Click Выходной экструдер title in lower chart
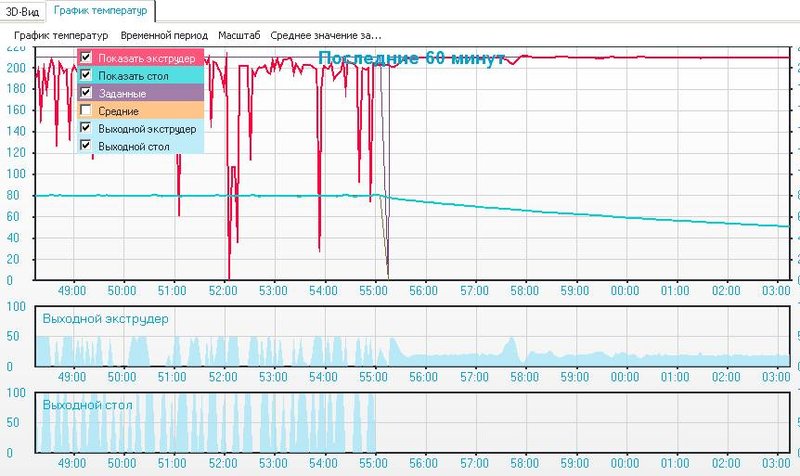 point(105,318)
